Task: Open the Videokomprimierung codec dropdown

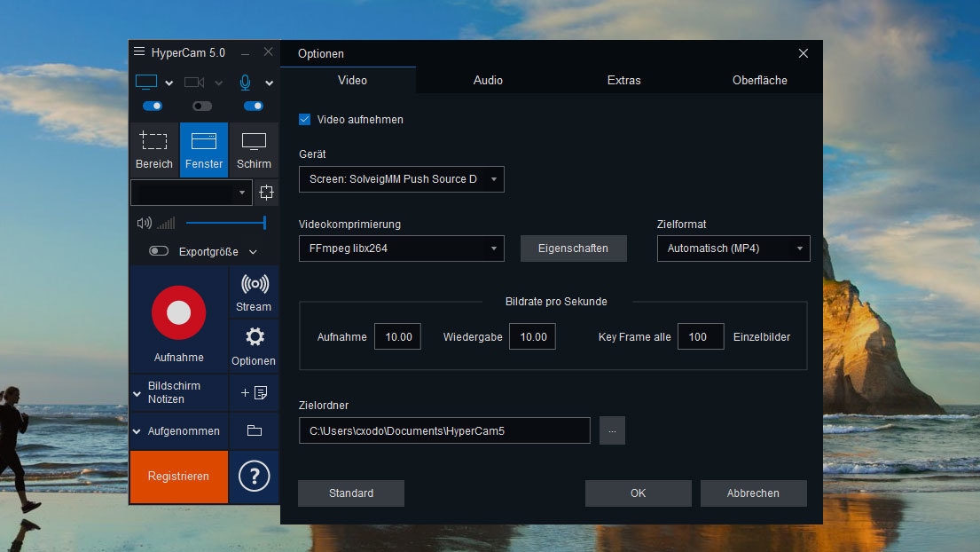Action: click(x=401, y=248)
